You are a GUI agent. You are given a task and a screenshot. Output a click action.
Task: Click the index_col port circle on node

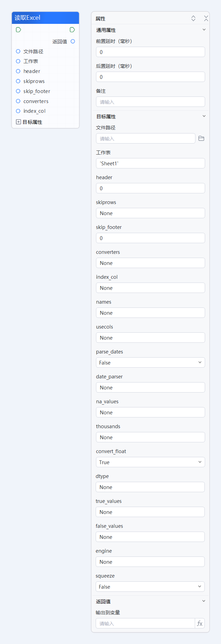click(18, 111)
